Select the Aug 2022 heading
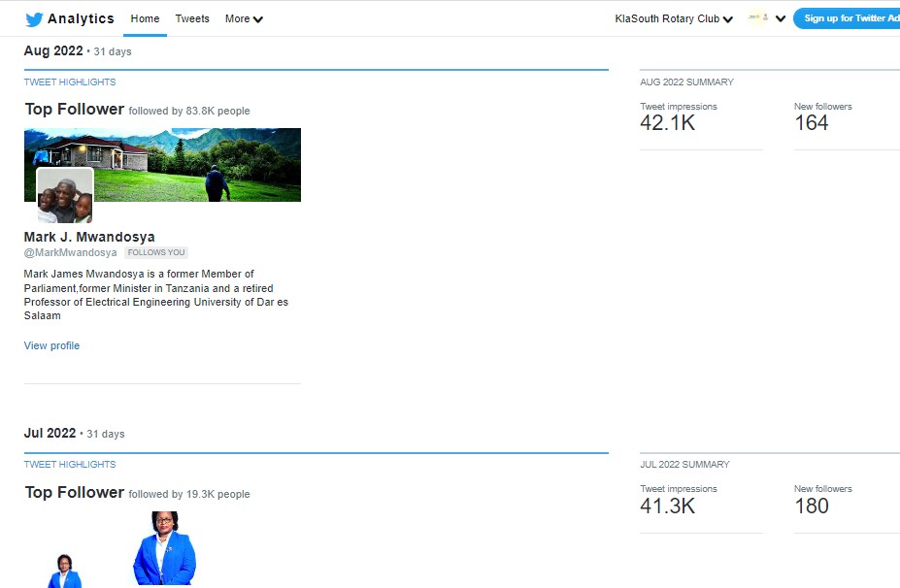This screenshot has width=900, height=588. pyautogui.click(x=53, y=51)
